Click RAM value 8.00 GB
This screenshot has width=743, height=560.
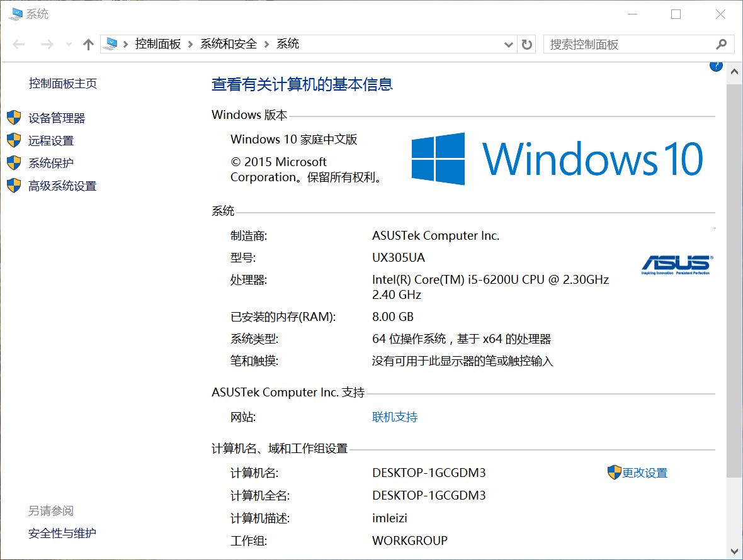click(x=393, y=316)
